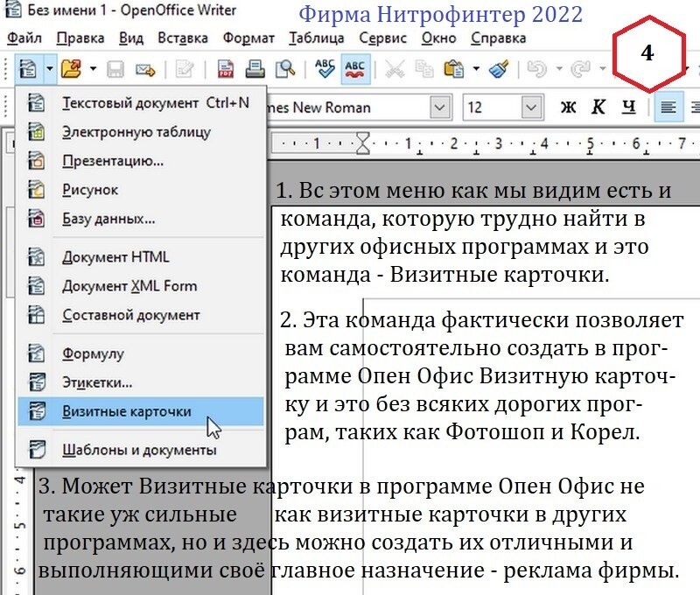Click the Redo icon

[581, 69]
